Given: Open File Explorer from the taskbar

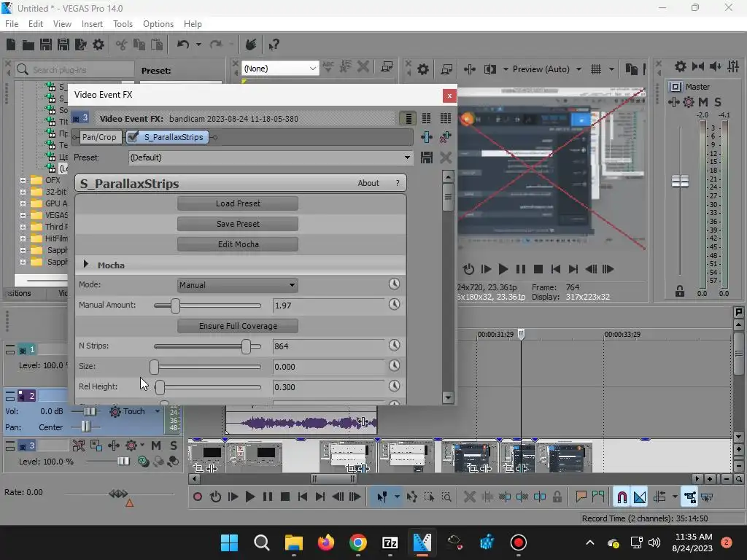Looking at the screenshot, I should click(x=294, y=542).
